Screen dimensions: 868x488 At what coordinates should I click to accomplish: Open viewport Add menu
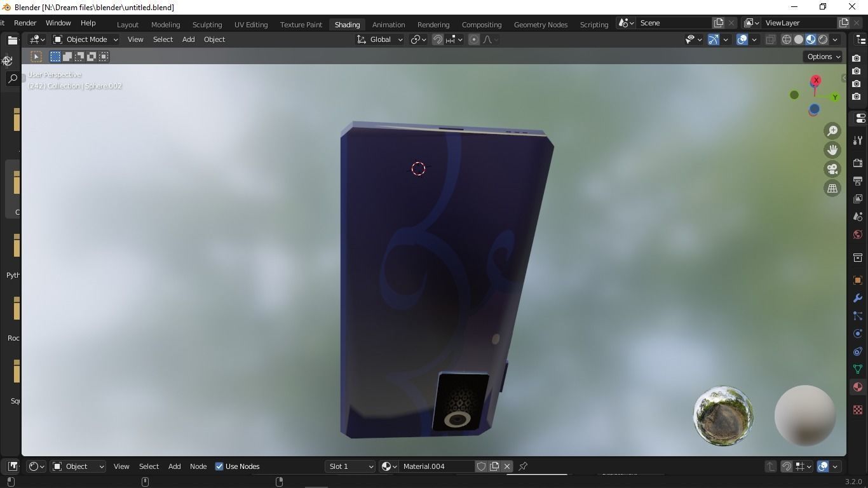click(x=188, y=39)
